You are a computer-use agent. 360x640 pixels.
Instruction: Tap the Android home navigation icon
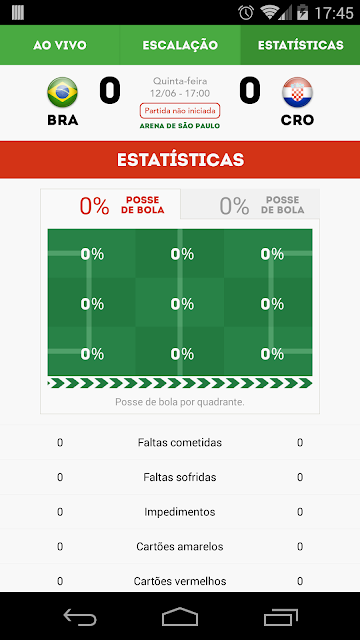(x=180, y=617)
